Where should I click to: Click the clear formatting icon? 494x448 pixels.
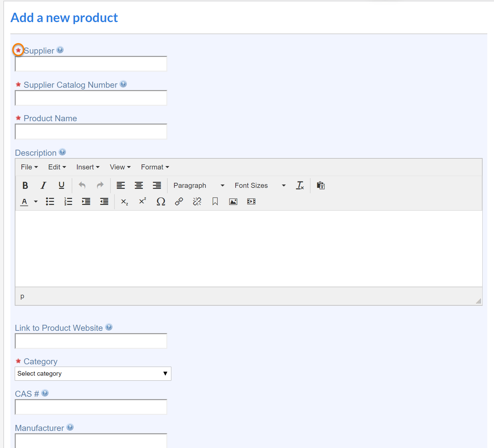coord(300,185)
